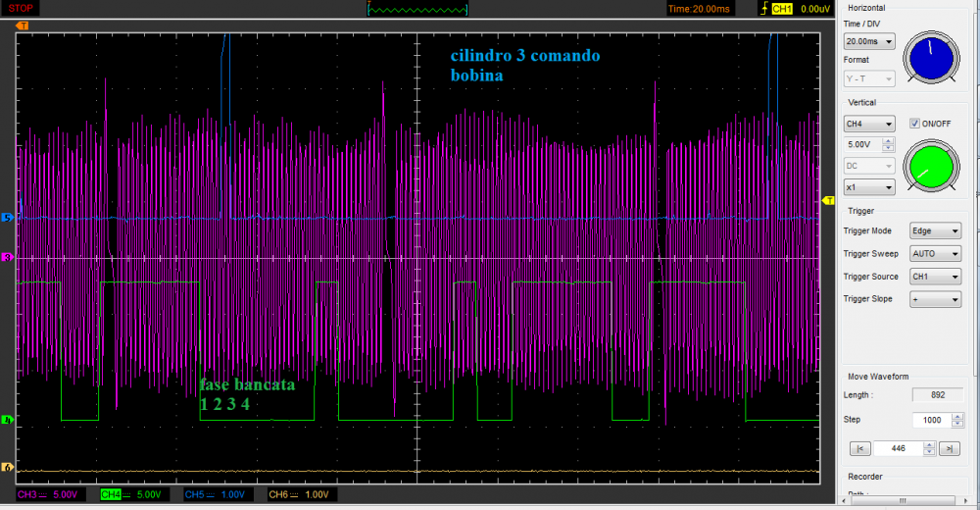Expand the Trigger Mode Edge dropdown
The width and height of the screenshot is (980, 510).
(935, 231)
